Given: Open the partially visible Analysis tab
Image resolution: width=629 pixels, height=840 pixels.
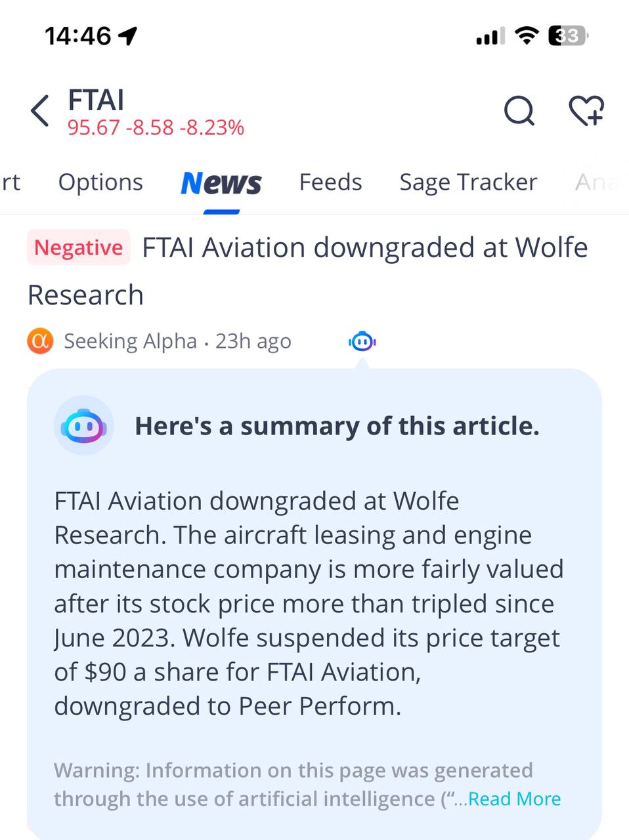Looking at the screenshot, I should point(597,182).
